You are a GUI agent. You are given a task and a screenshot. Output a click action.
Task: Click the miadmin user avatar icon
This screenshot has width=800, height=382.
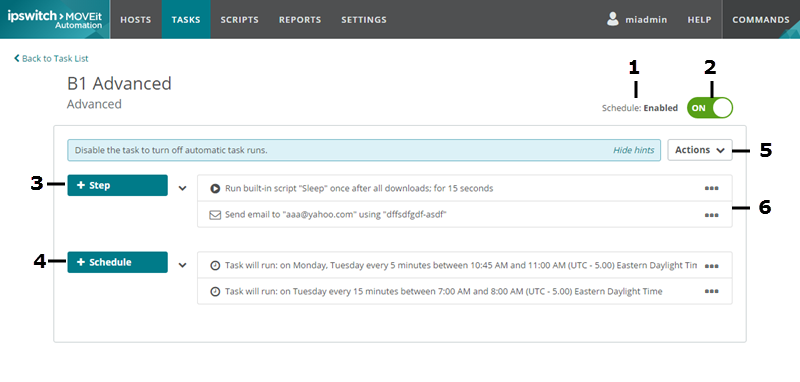click(x=613, y=19)
